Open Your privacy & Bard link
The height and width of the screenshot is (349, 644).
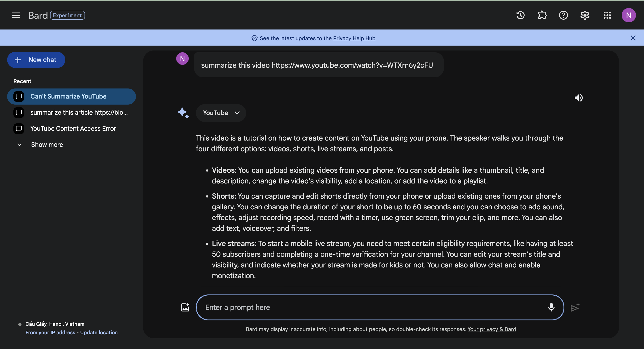(492, 329)
